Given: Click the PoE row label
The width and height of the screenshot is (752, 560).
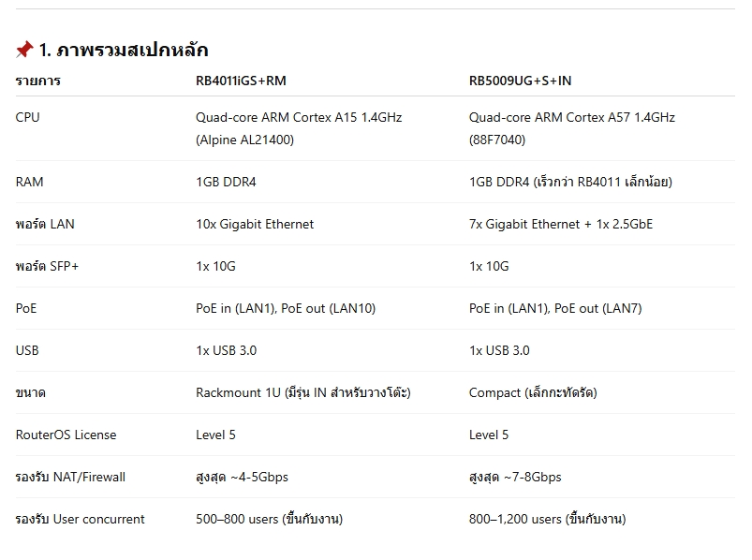Looking at the screenshot, I should click(x=26, y=308).
